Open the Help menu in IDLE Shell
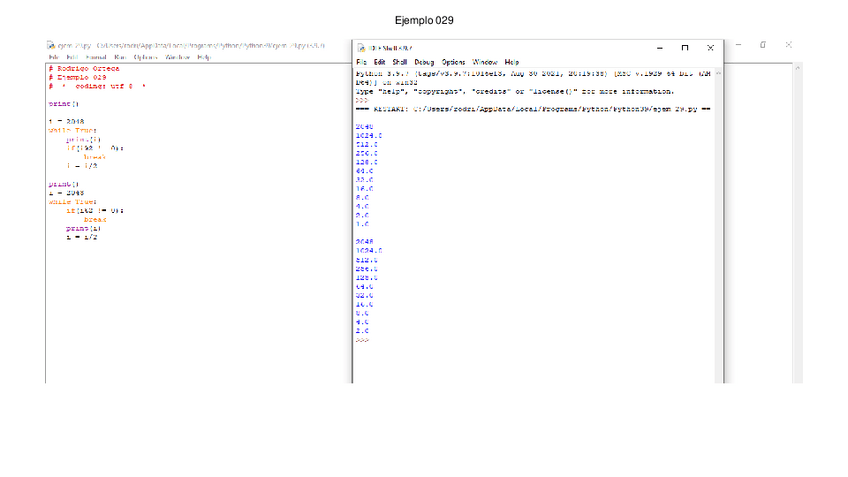 (512, 62)
